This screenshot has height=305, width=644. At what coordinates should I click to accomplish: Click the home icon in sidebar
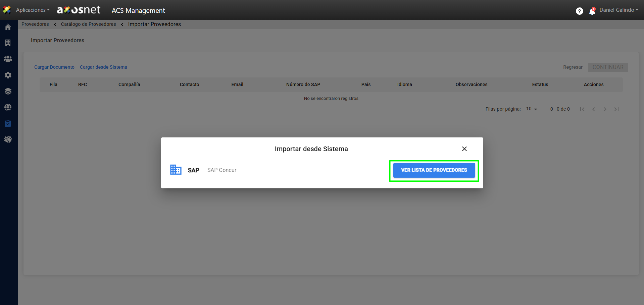pos(8,27)
